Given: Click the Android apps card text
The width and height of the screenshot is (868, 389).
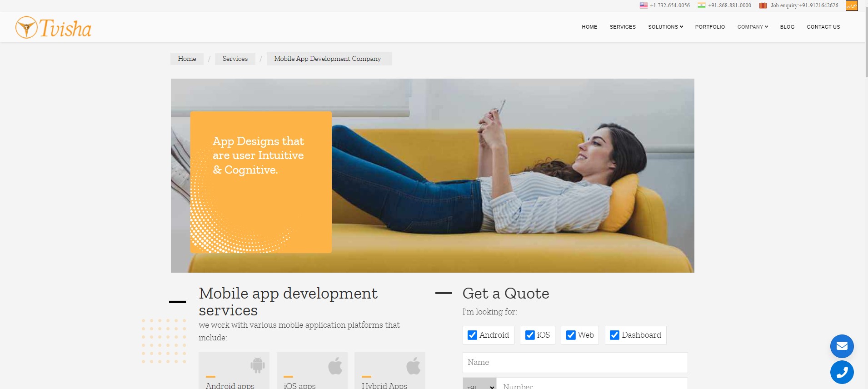Looking at the screenshot, I should [x=230, y=385].
